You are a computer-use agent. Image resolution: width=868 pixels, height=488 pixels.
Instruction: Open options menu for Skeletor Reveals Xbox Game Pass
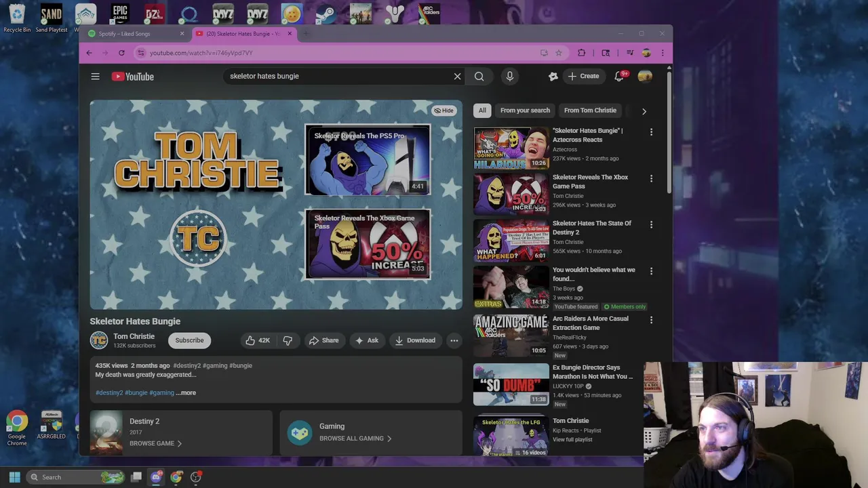651,178
